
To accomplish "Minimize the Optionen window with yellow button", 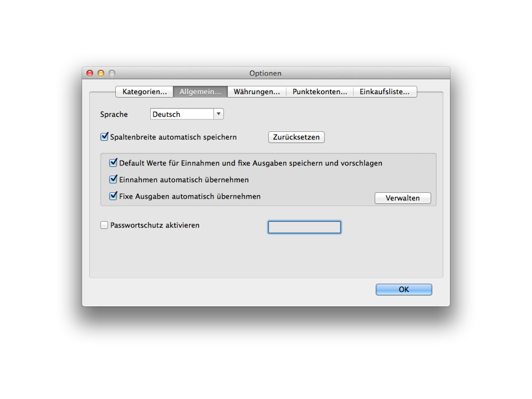I will click(x=100, y=73).
